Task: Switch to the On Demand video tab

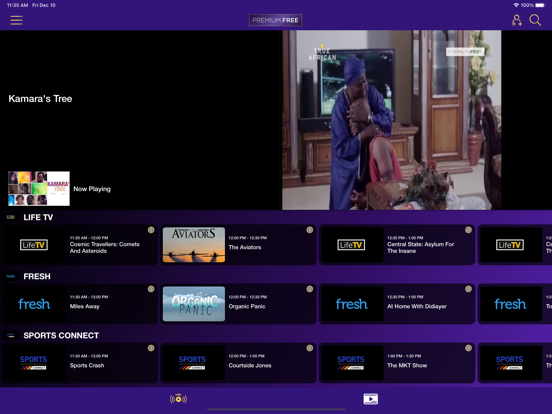Action: (x=371, y=399)
